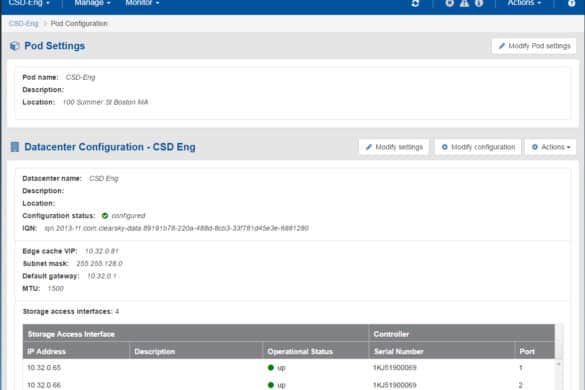Click the green configured status check icon
The image size is (585, 390).
coord(105,216)
